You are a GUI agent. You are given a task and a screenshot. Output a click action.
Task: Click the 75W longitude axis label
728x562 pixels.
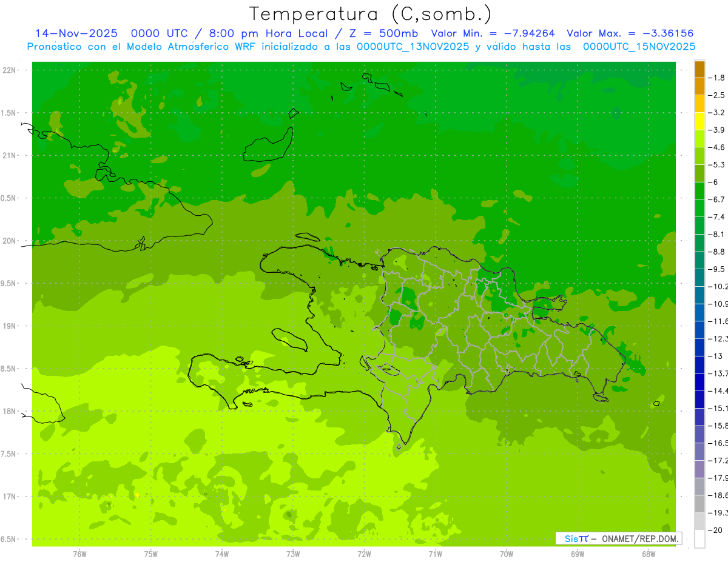pos(151,554)
